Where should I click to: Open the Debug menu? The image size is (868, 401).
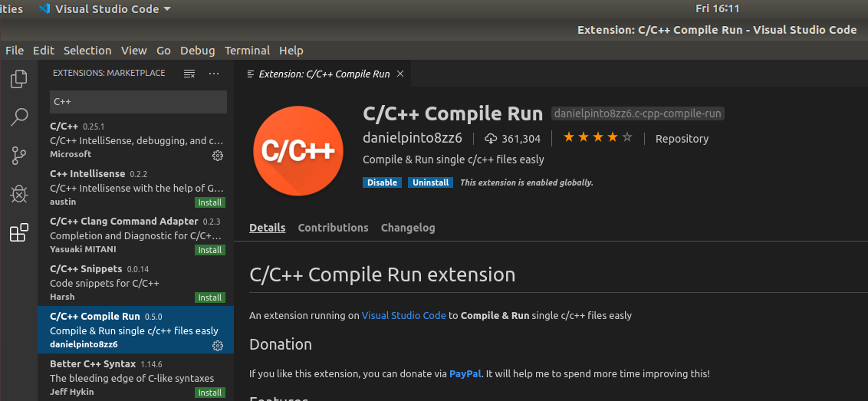click(198, 51)
